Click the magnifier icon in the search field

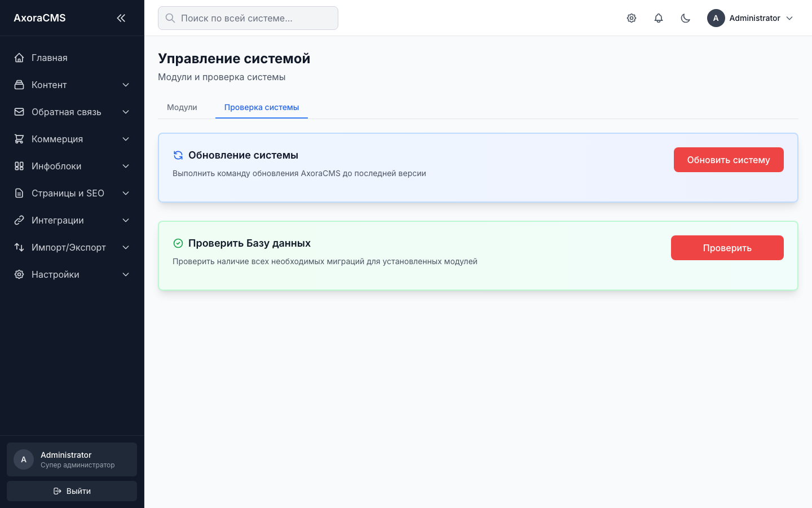pyautogui.click(x=170, y=18)
